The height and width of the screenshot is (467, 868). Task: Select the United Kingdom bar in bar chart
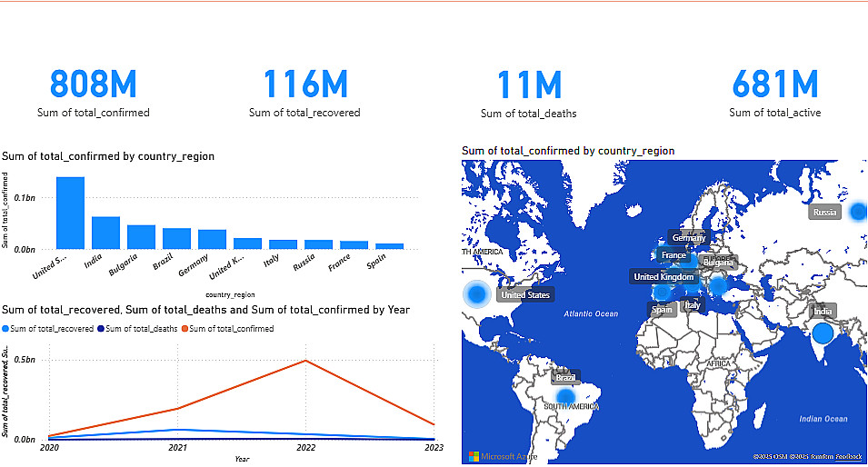(x=247, y=243)
